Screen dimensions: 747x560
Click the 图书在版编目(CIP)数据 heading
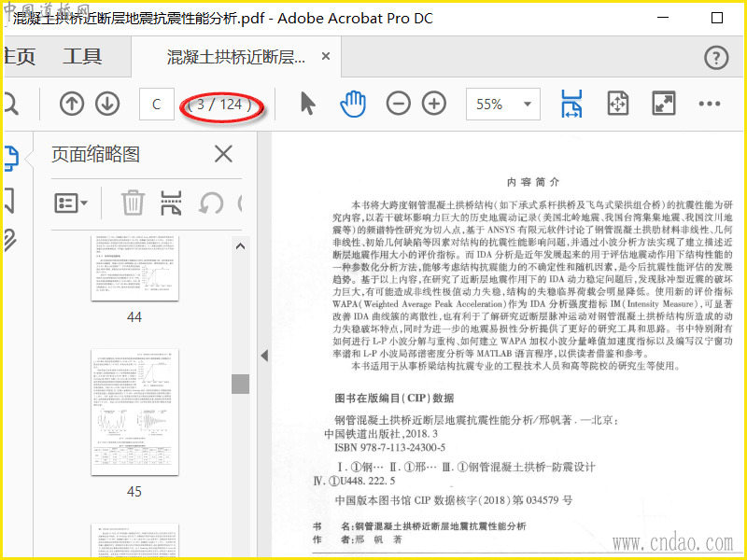point(394,399)
